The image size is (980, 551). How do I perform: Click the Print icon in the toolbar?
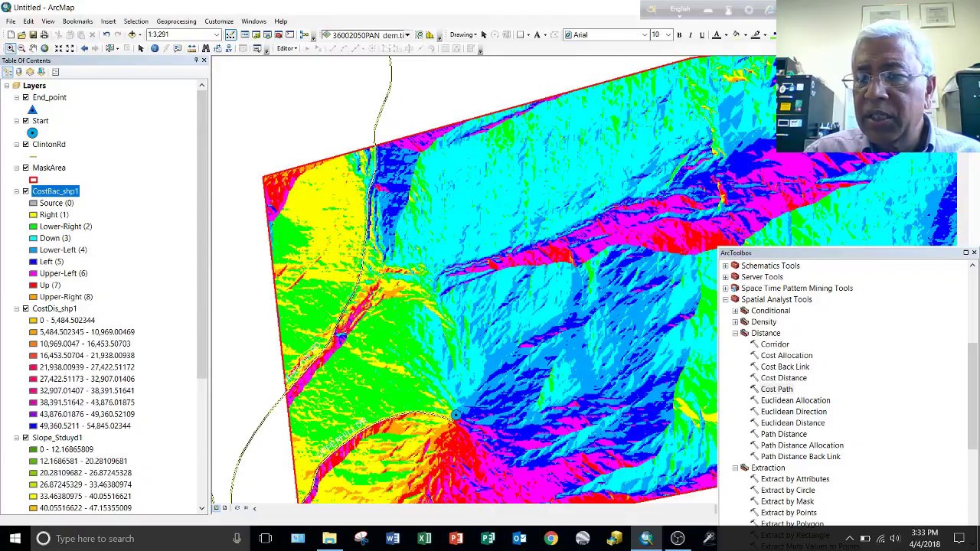coord(44,35)
